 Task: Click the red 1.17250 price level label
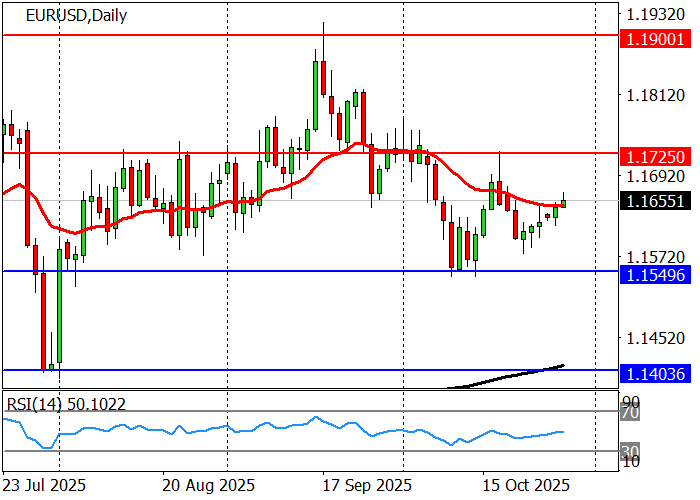(655, 157)
